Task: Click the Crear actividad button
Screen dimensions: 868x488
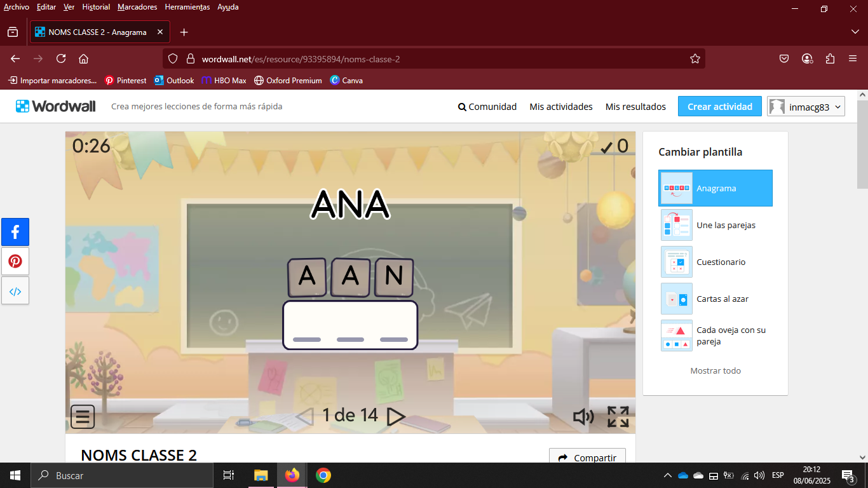Action: [x=719, y=107]
